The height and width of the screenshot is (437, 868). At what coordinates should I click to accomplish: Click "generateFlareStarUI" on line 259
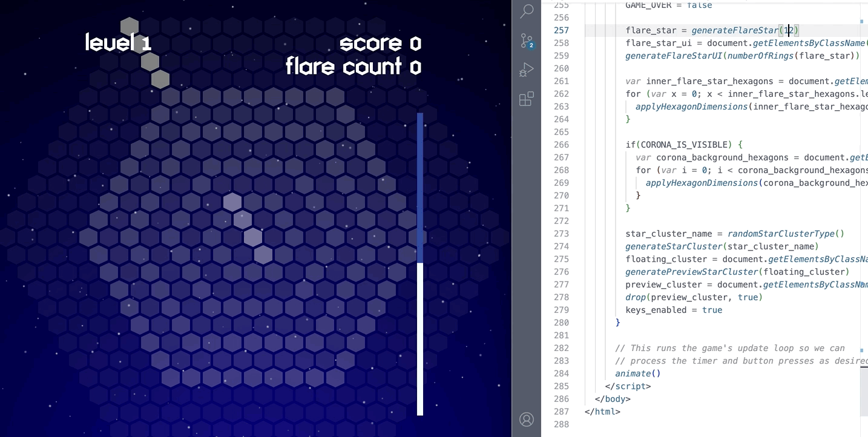point(674,56)
